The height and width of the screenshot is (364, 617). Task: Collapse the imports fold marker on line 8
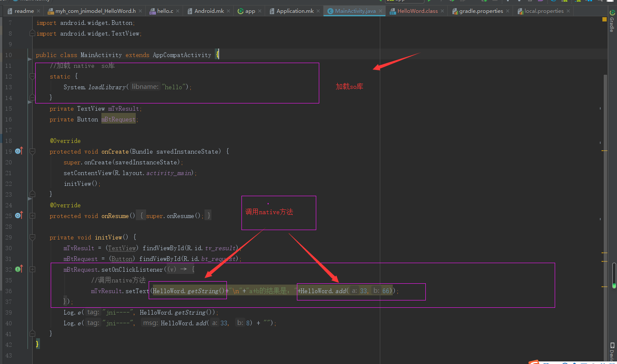pos(32,33)
